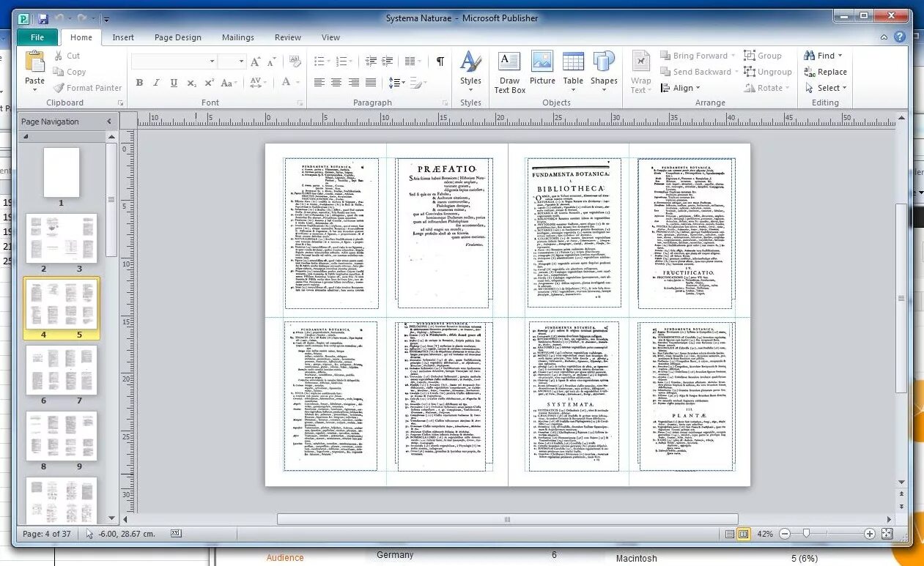
Task: Grow the font size
Action: point(255,62)
